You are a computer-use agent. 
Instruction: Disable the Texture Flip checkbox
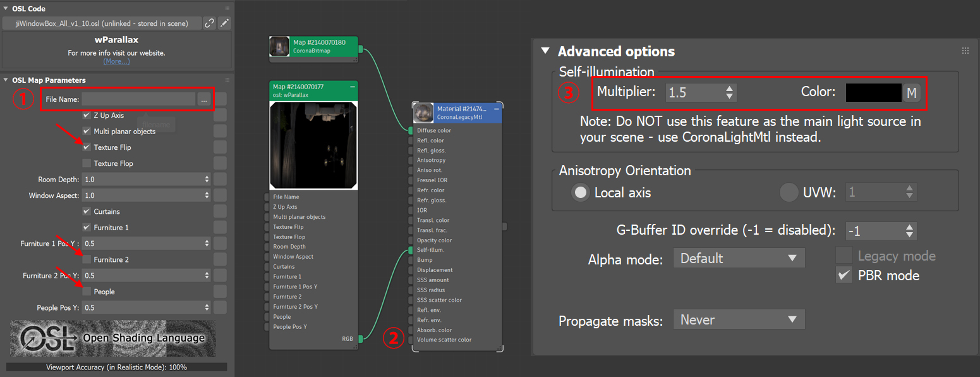87,147
